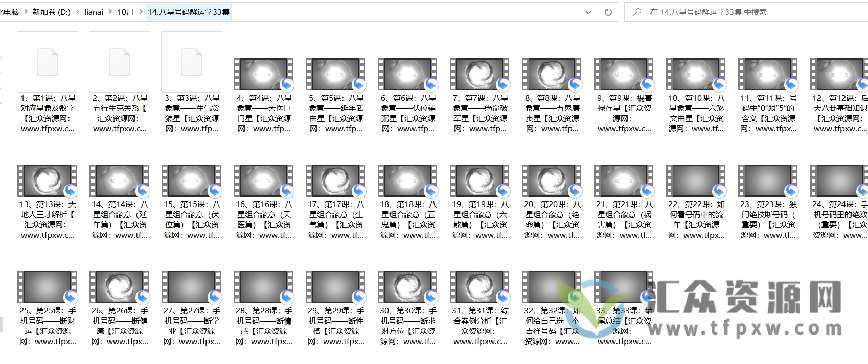Select video 25, 第25课 手机号码断财运
The width and height of the screenshot is (868, 364).
[x=47, y=287]
